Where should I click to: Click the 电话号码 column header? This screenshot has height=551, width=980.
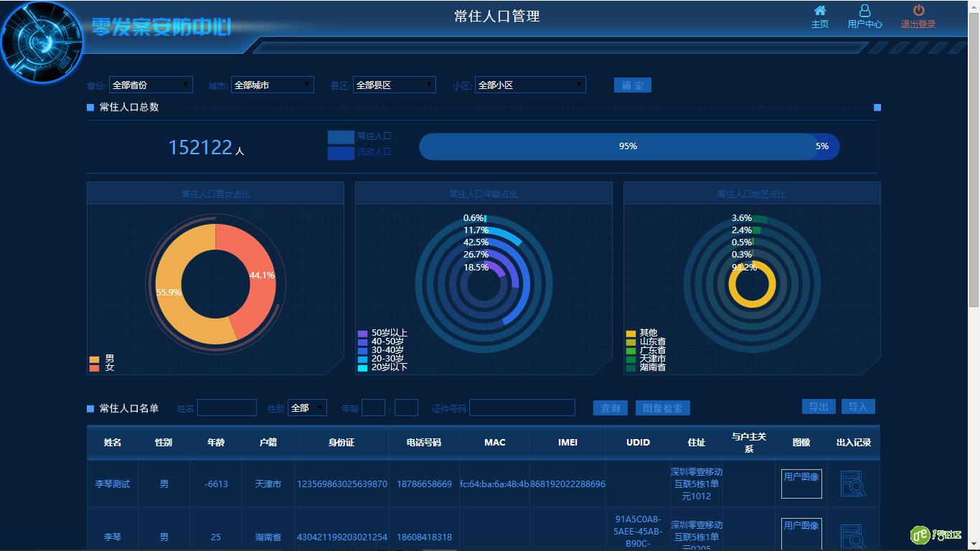click(x=424, y=443)
